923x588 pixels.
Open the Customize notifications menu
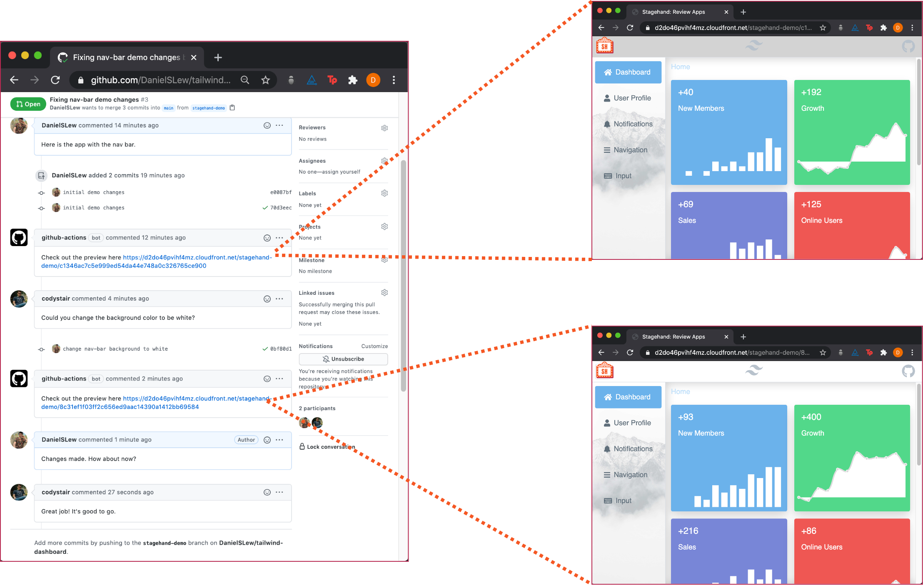tap(375, 346)
